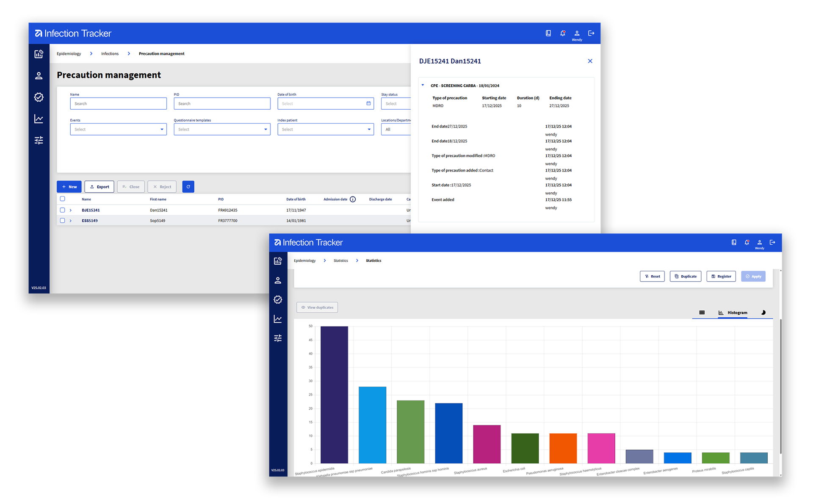Click the Export button
The height and width of the screenshot is (504, 813).
click(99, 187)
